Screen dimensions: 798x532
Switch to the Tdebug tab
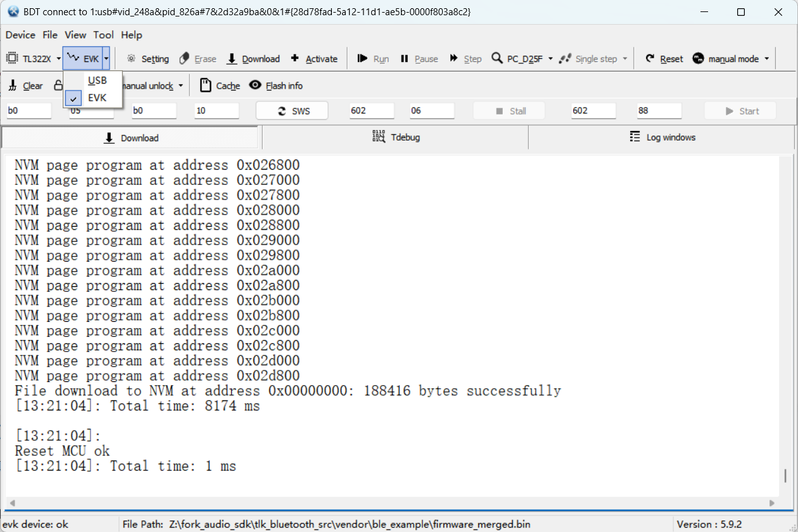click(x=395, y=137)
